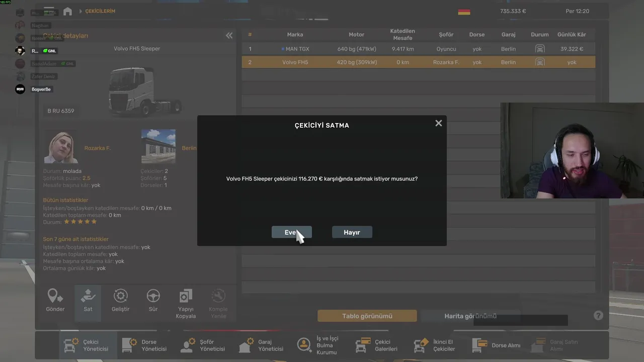
Task: Select the Volvo FH5 truck row
Action: pyautogui.click(x=419, y=62)
